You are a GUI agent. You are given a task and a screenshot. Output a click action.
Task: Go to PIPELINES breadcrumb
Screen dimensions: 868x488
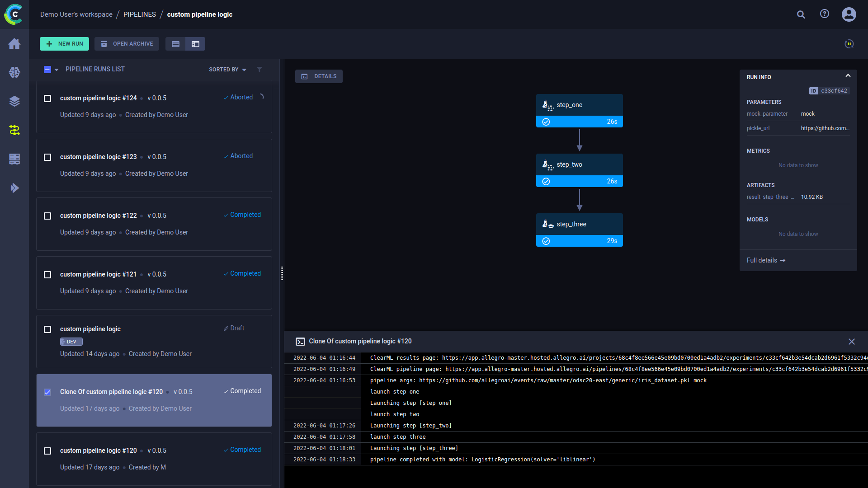140,14
